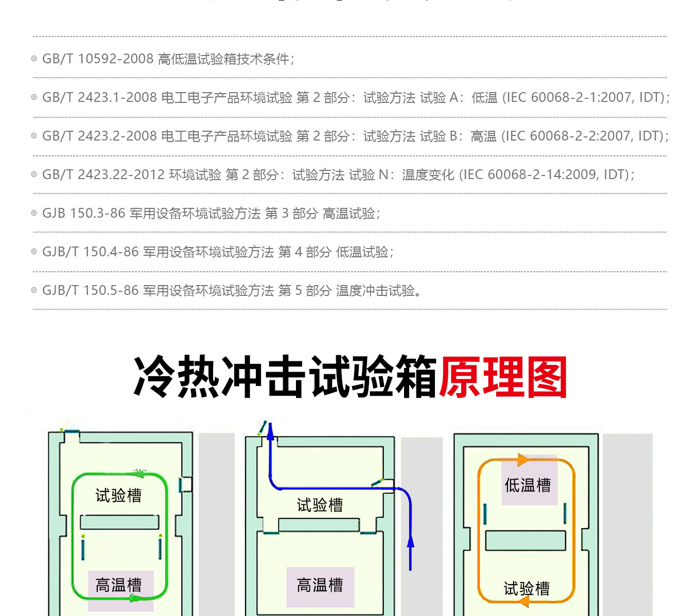The image size is (700, 616).
Task: Click the green arrowhead beside left 高温槽 label
Action: pos(134,597)
